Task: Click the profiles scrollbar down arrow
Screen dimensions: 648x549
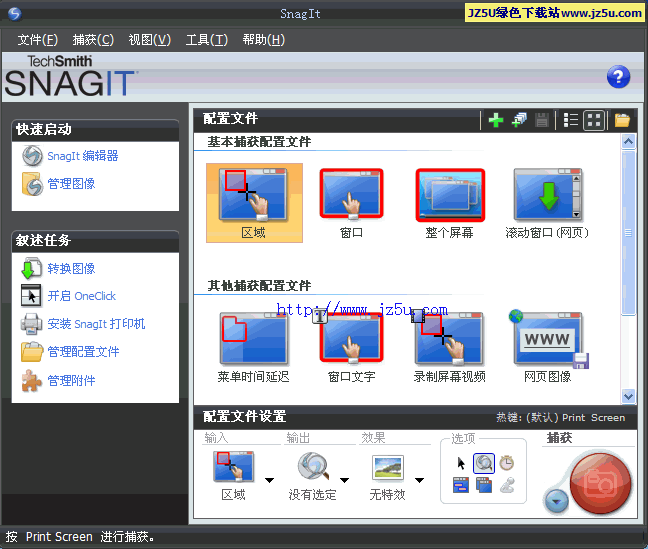Action: [629, 396]
